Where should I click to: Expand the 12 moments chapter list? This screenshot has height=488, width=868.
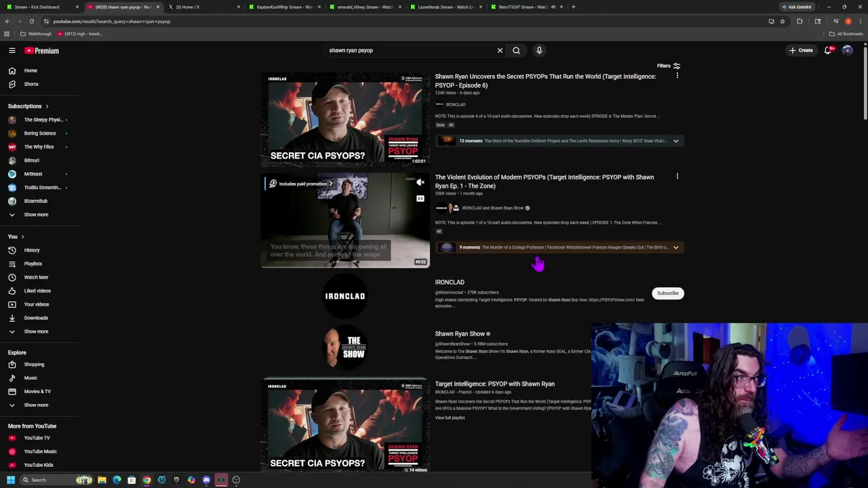point(675,141)
